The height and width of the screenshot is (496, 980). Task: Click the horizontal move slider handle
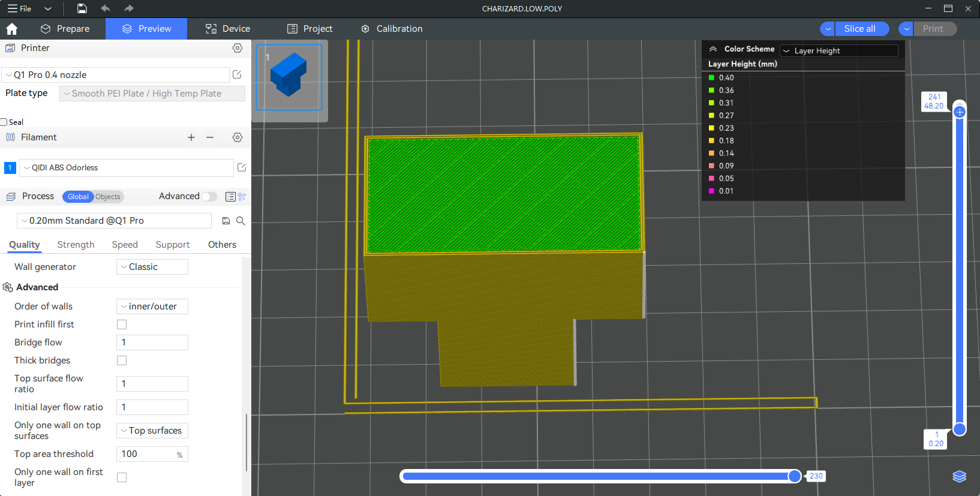click(x=795, y=476)
